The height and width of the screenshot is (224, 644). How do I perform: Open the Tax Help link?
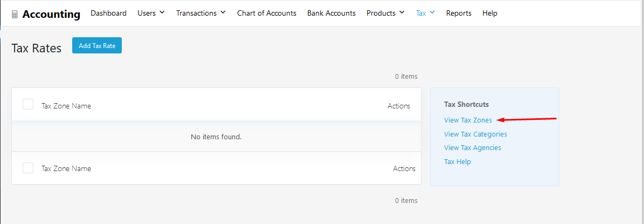tap(457, 161)
